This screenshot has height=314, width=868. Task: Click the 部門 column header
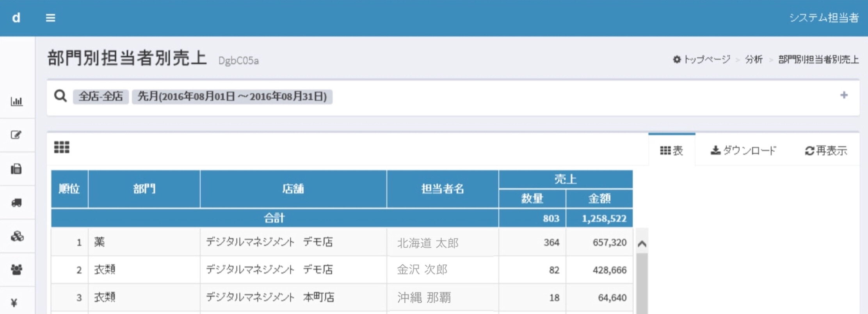pyautogui.click(x=144, y=189)
